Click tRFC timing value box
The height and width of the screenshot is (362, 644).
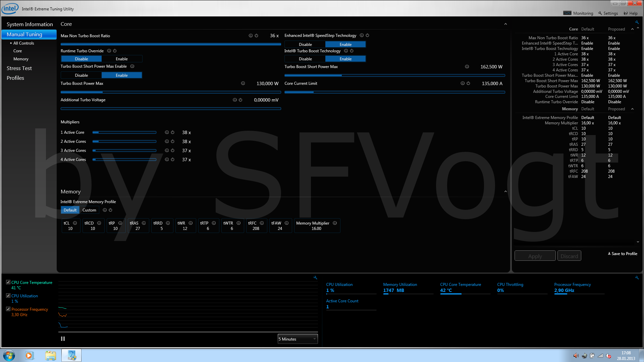(x=256, y=226)
